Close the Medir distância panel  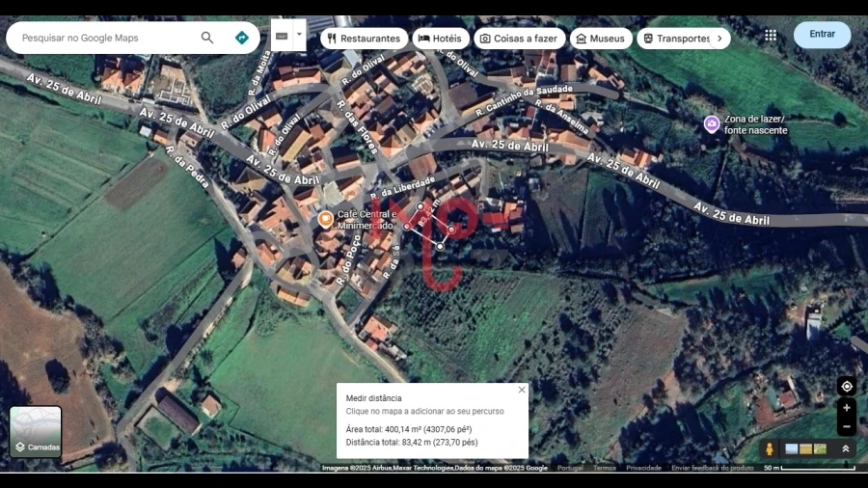[522, 390]
